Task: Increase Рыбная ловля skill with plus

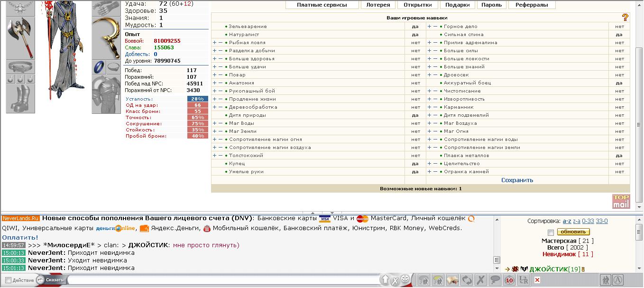Action: (x=214, y=43)
